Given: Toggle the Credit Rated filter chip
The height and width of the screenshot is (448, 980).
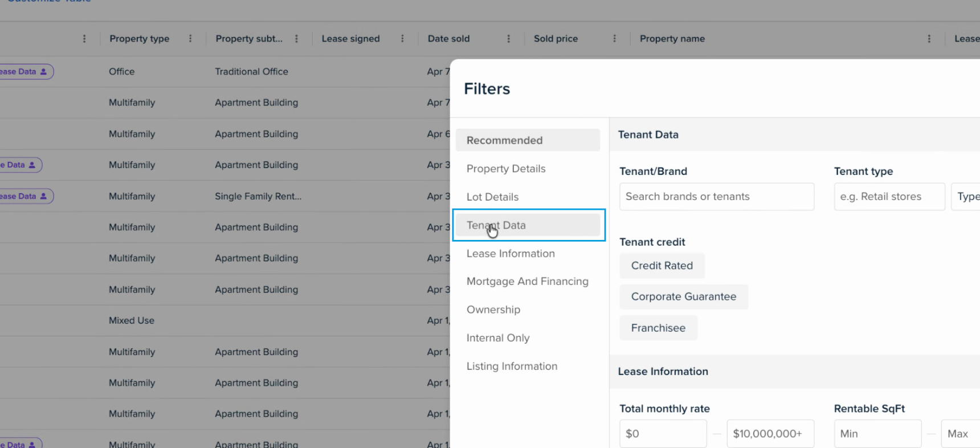Looking at the screenshot, I should pyautogui.click(x=661, y=266).
